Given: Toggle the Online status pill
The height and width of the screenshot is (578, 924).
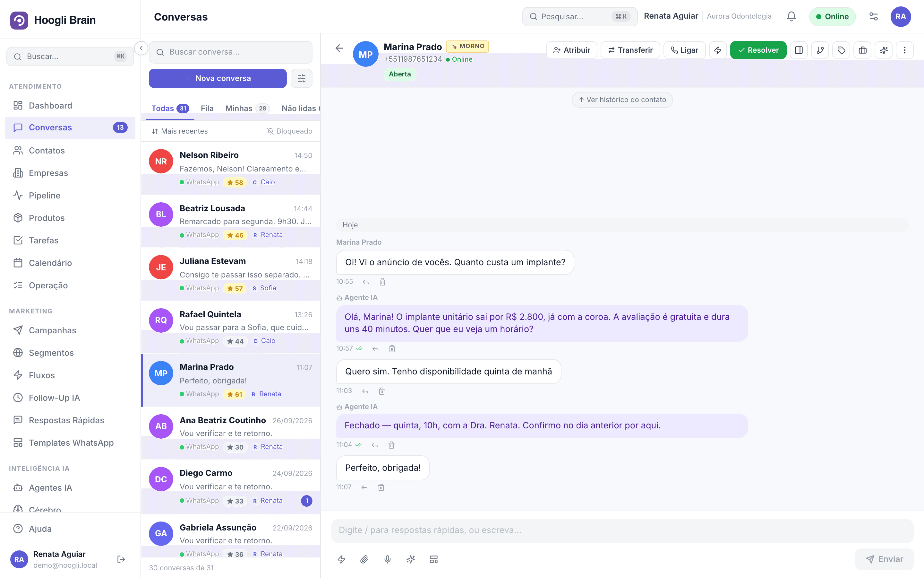Looking at the screenshot, I should pyautogui.click(x=832, y=16).
